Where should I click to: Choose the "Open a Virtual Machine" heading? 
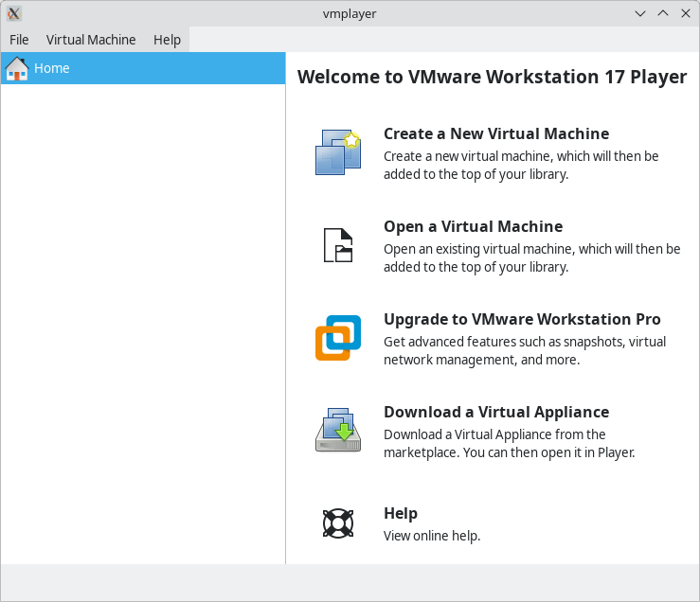coord(473,226)
